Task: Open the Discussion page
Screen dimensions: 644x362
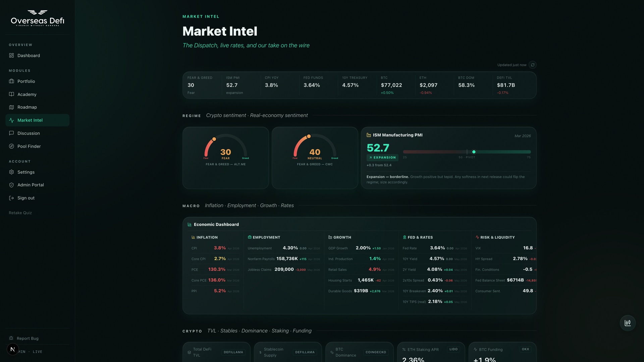Action: (x=37, y=133)
